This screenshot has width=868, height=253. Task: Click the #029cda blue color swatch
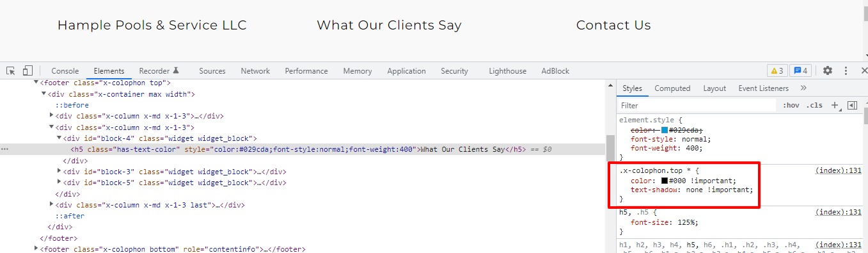pyautogui.click(x=665, y=130)
